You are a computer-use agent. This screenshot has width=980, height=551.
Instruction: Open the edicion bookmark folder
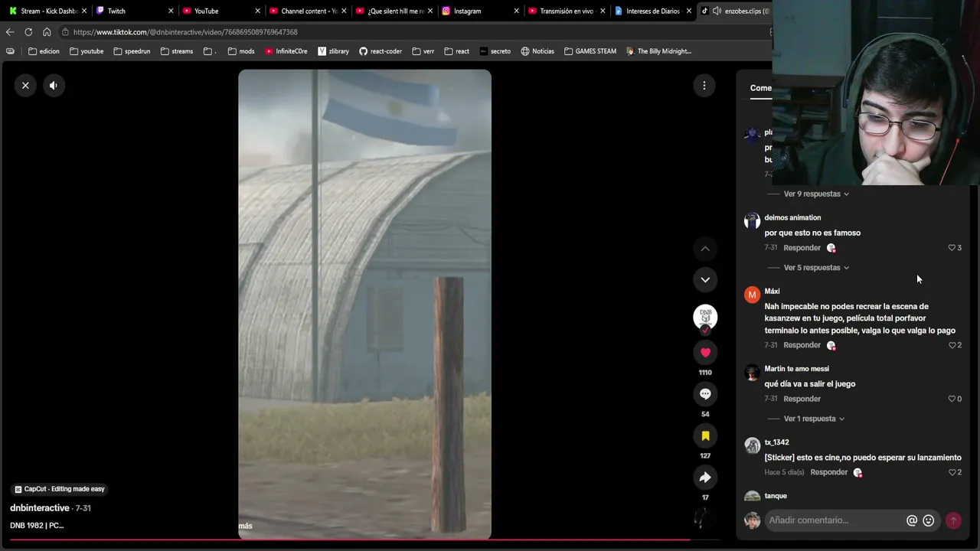coord(44,51)
